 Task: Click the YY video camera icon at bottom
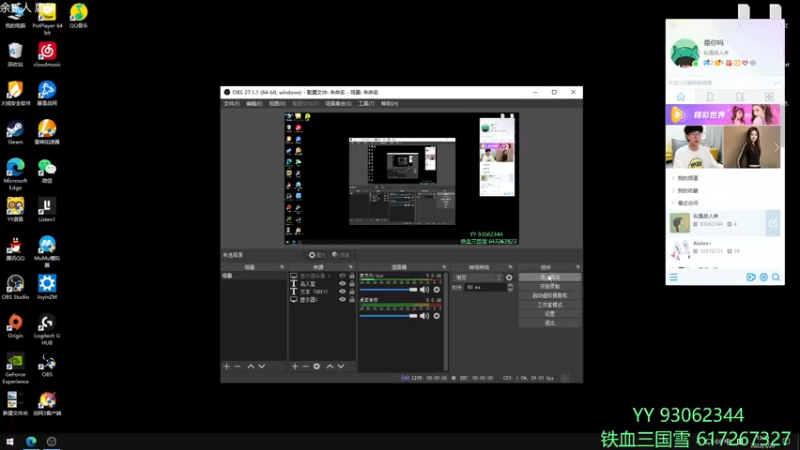pyautogui.click(x=751, y=277)
